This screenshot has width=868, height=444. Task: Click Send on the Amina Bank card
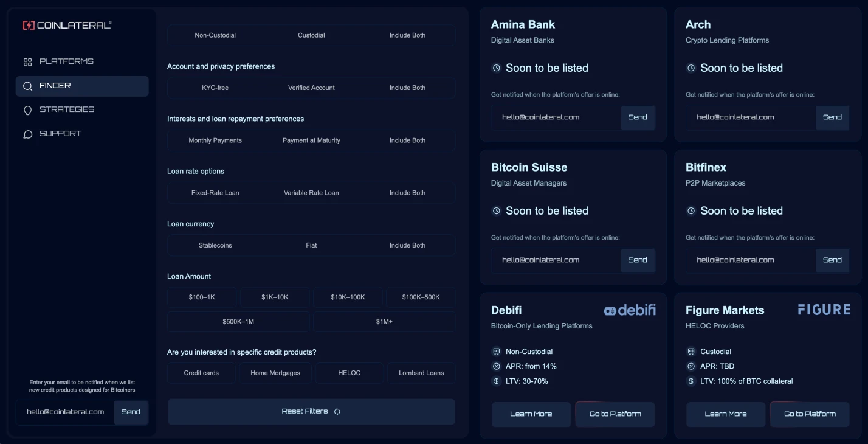tap(638, 117)
